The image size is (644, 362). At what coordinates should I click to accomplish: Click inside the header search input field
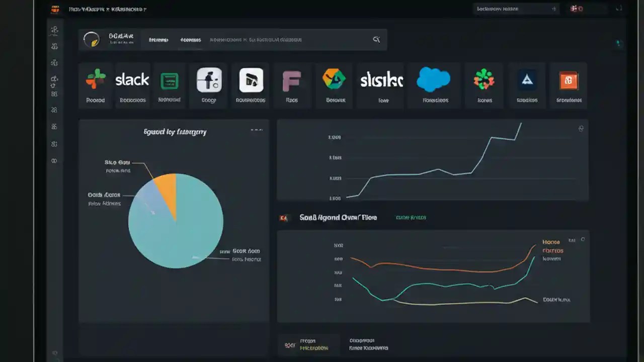[x=282, y=40]
